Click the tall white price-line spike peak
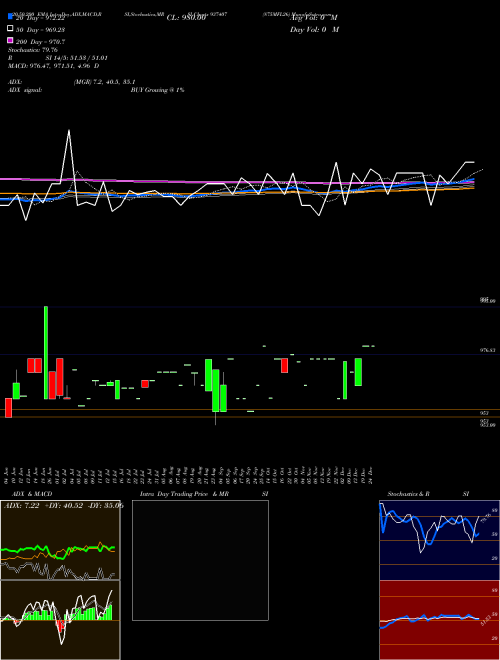Screen dimensions: 500x660 pyautogui.click(x=69, y=130)
